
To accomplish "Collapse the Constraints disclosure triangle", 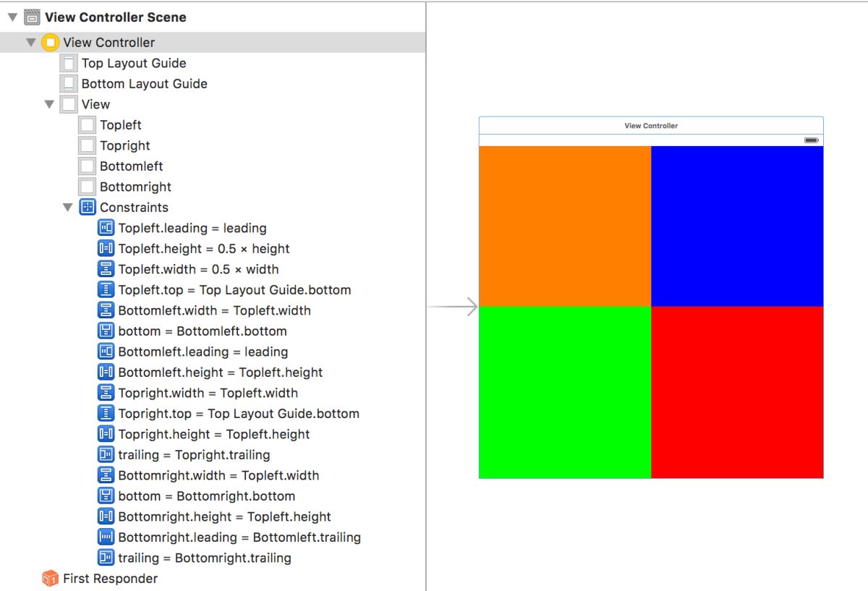I will pyautogui.click(x=68, y=208).
